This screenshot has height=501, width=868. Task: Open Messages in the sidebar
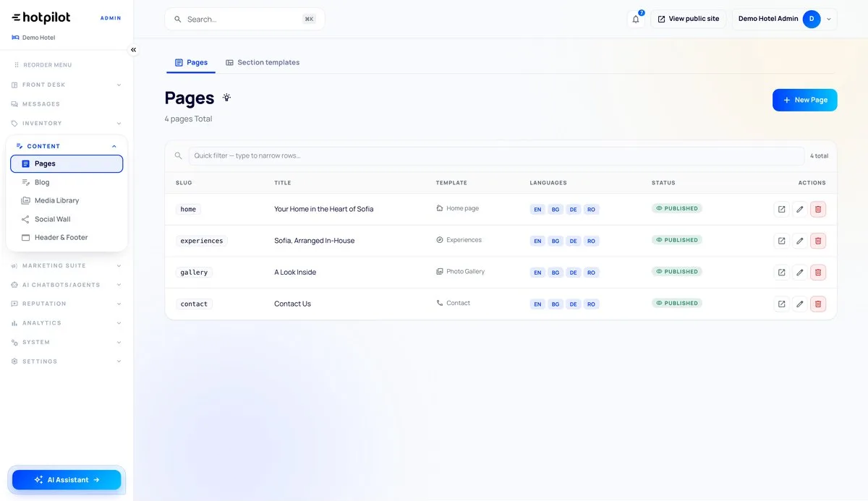pos(67,104)
